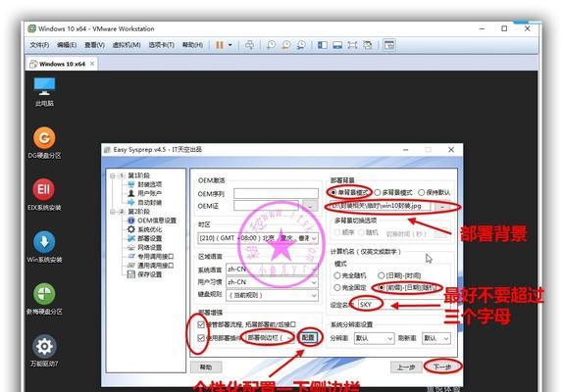The width and height of the screenshot is (563, 392).
Task: Open the dropdown arrow next to VMware pause
Action: (230, 45)
